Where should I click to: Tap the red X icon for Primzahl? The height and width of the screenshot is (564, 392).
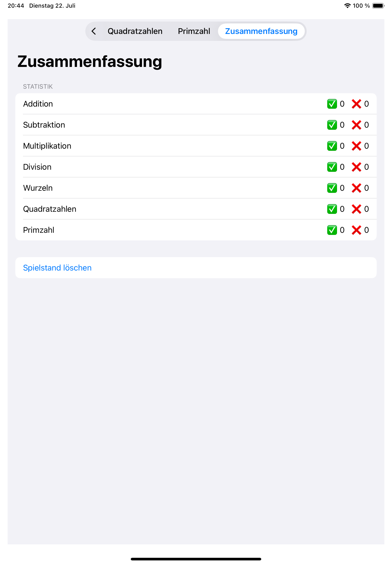[356, 230]
